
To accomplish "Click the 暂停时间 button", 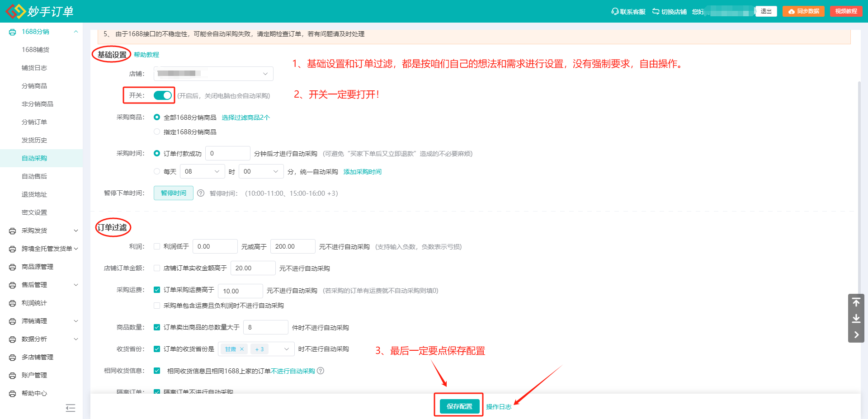I will pos(174,193).
